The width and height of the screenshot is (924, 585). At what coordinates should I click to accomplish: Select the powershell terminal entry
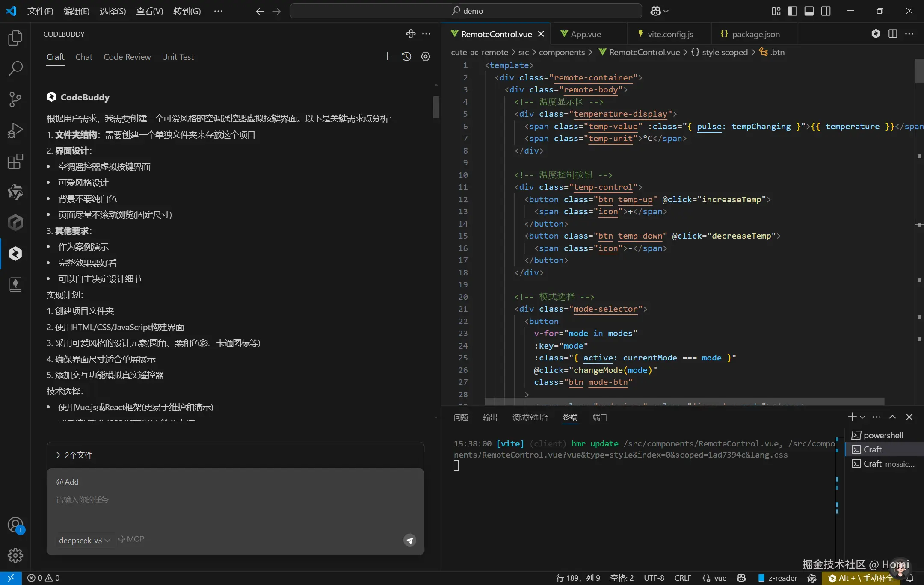pos(883,435)
